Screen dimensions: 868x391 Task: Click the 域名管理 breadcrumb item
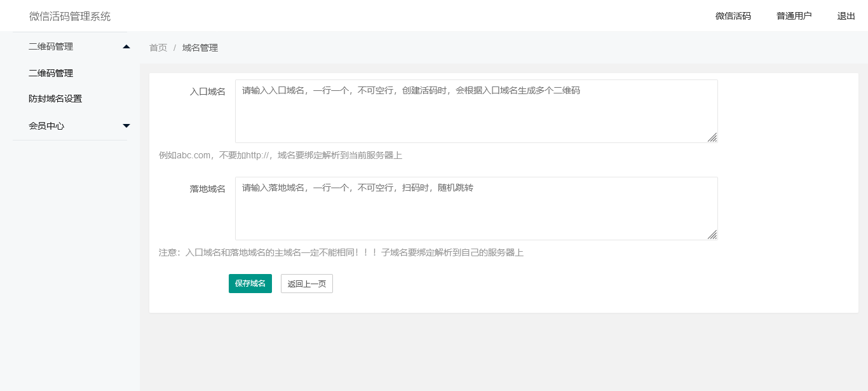(200, 48)
